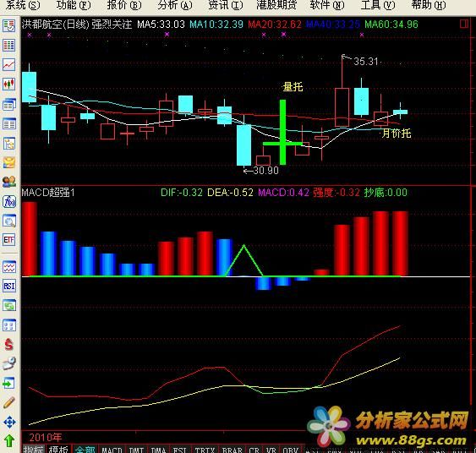Open the two-people users icon
Image resolution: width=476 pixels, height=453 pixels.
pyautogui.click(x=9, y=182)
